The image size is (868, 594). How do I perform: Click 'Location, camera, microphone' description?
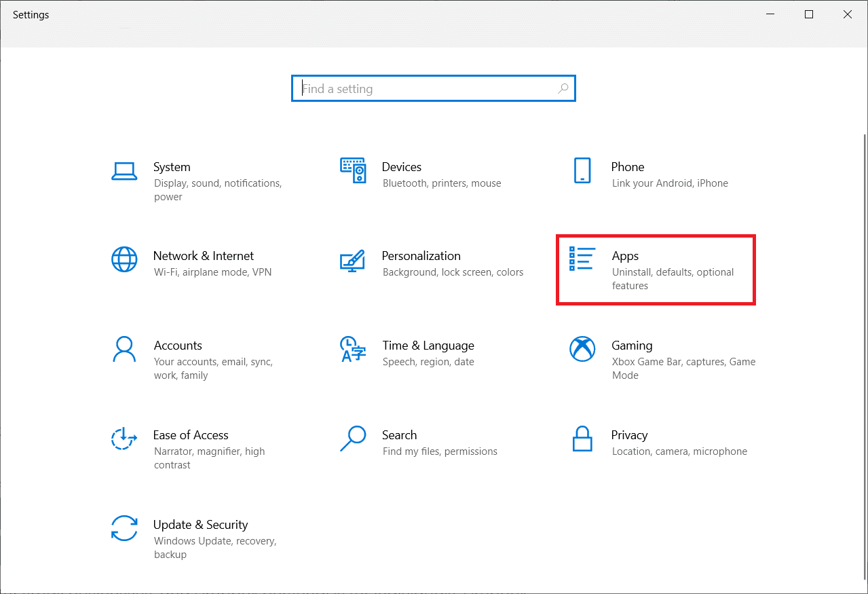point(679,451)
